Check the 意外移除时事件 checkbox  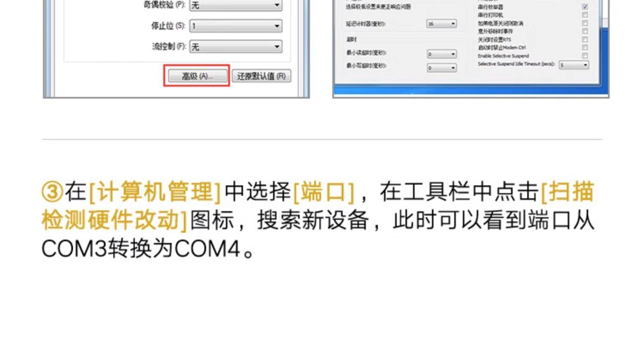click(585, 31)
